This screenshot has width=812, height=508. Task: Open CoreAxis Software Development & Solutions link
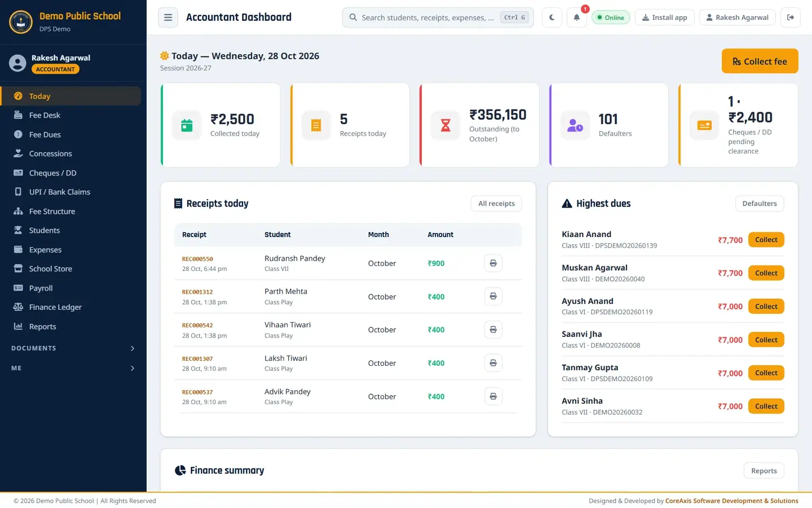[x=731, y=501]
